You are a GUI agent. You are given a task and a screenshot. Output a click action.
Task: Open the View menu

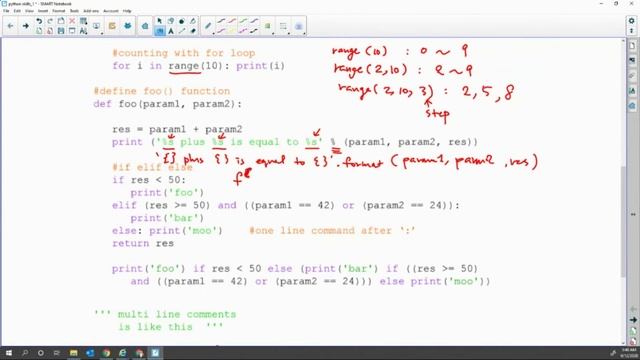(29, 11)
